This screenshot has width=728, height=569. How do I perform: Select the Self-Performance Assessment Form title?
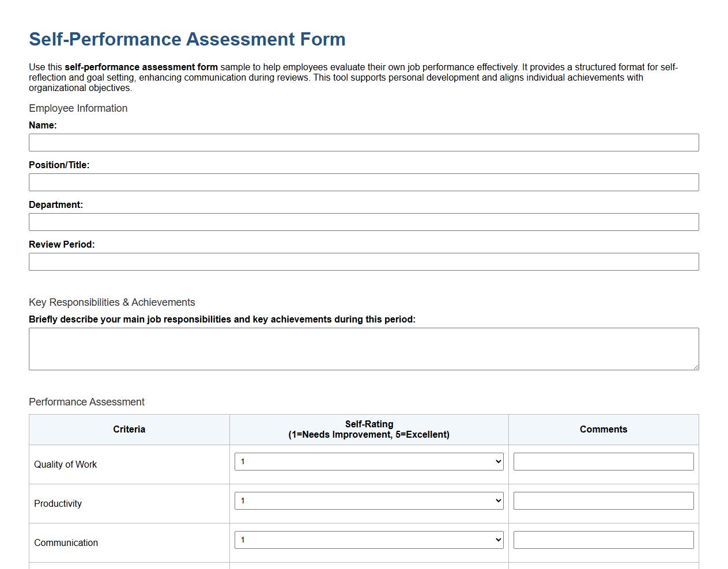coord(187,39)
